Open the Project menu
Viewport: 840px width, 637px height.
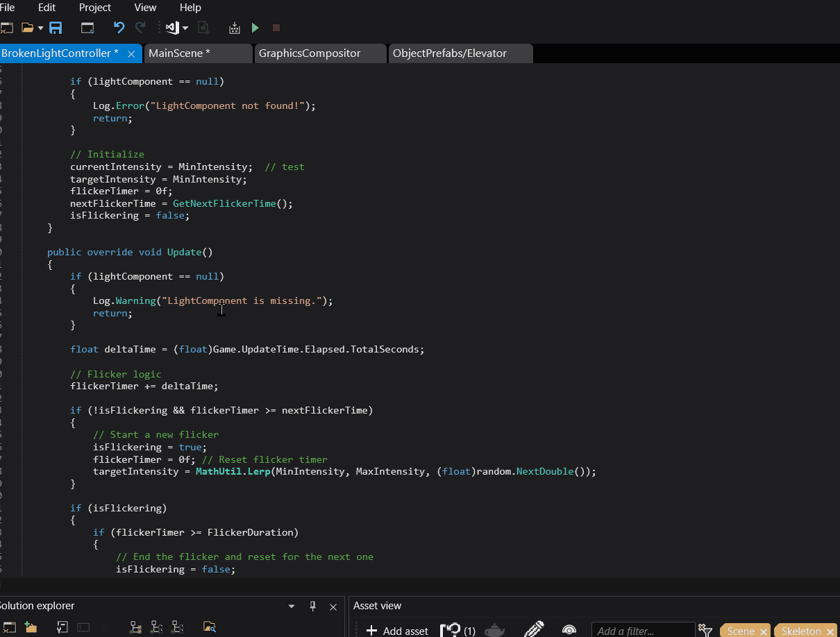(x=95, y=8)
